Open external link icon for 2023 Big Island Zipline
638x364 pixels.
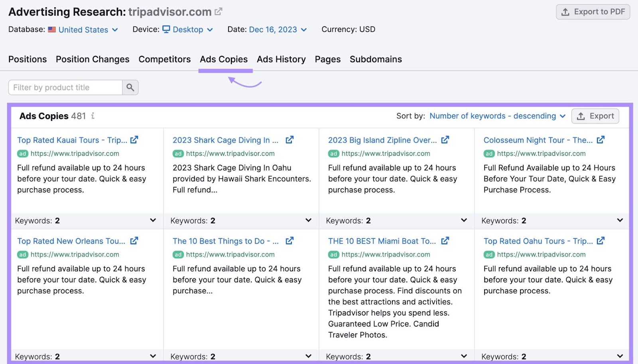pos(445,140)
